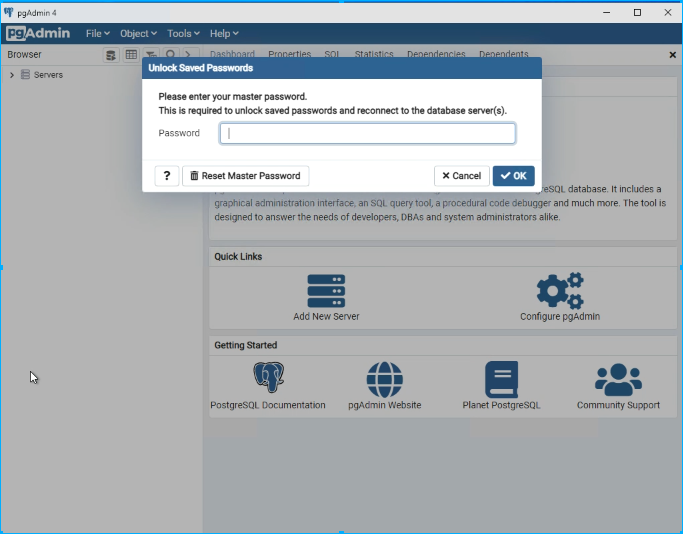Open the File dropdown menu
This screenshot has height=534, width=683.
(97, 33)
